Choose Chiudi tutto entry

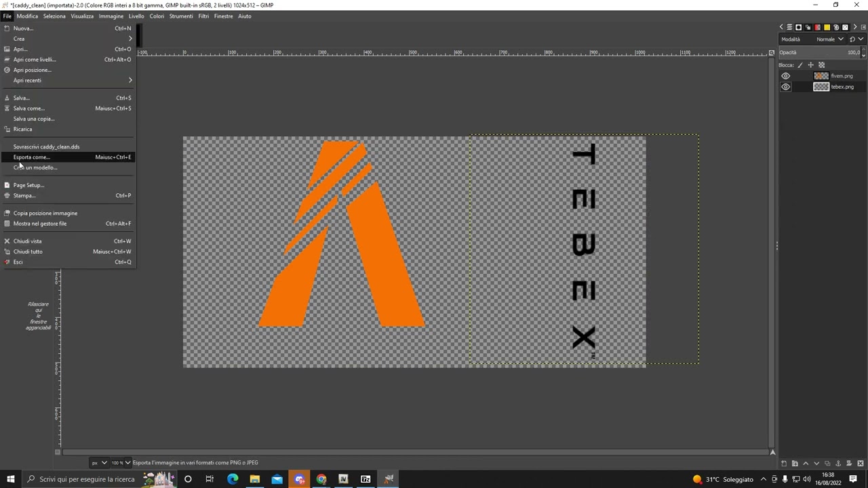pos(68,251)
